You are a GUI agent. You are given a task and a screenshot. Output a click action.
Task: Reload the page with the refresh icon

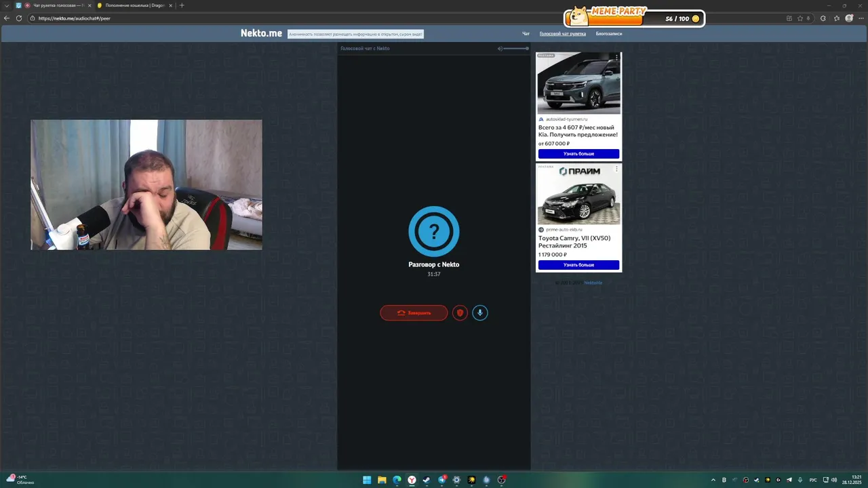tap(19, 18)
